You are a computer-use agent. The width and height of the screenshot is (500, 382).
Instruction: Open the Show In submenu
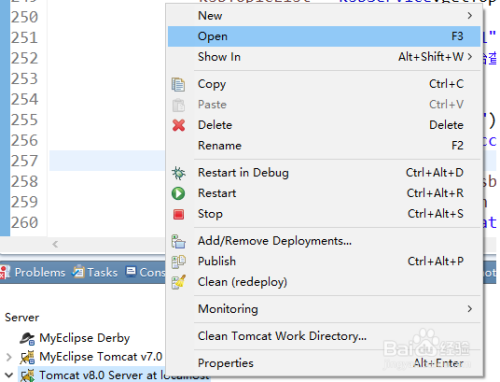[x=324, y=57]
